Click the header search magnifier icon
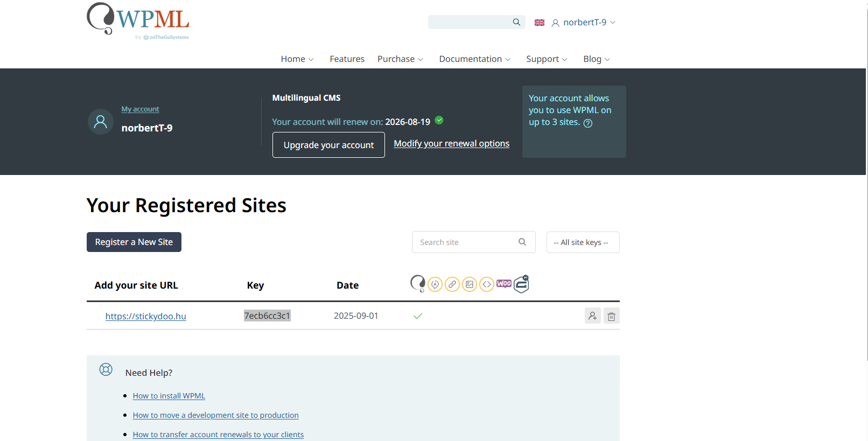Screen dimensions: 868x441 [516, 22]
